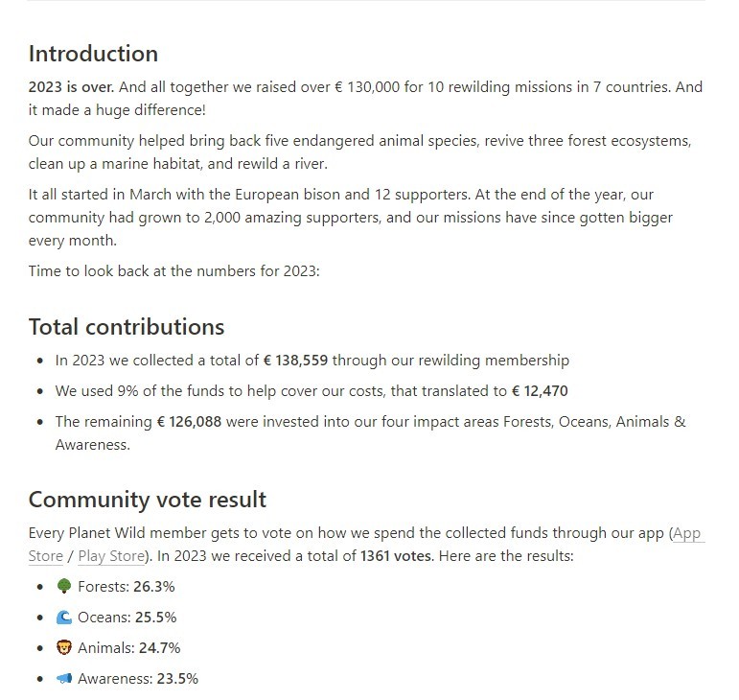Click the Oceans 25.5% result
This screenshot has width=739, height=700.
pos(127,617)
